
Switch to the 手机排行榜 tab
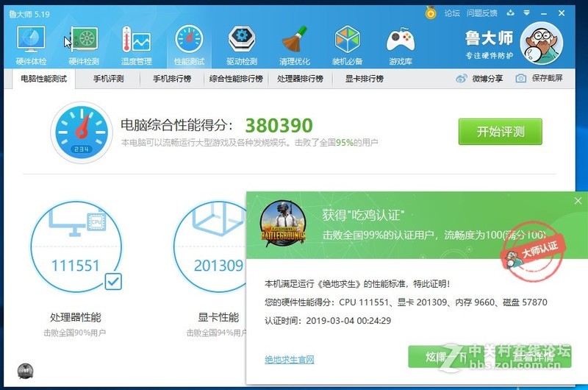[172, 79]
